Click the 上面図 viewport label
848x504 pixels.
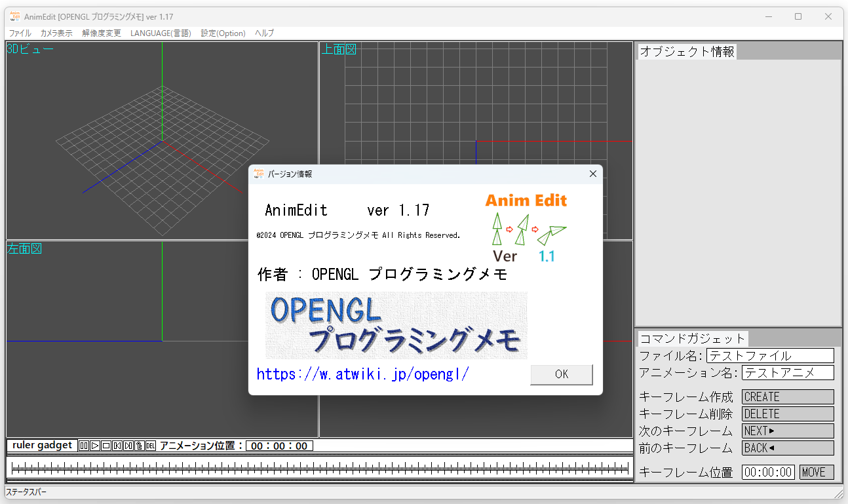[338, 48]
